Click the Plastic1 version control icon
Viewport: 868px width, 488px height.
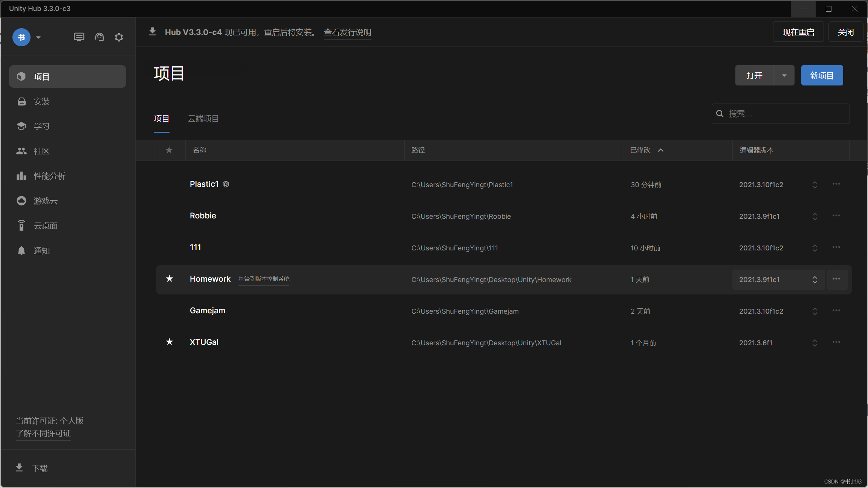[226, 184]
